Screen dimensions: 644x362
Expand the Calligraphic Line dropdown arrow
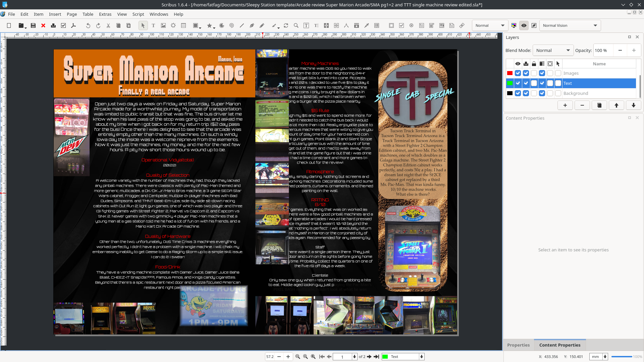279,27
